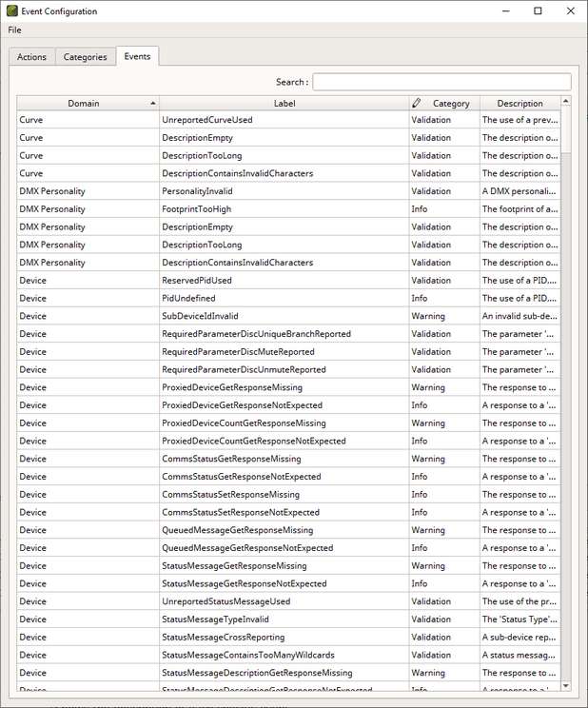
Task: Select StatusMessageTypeInvalid label cell
Action: pos(284,619)
